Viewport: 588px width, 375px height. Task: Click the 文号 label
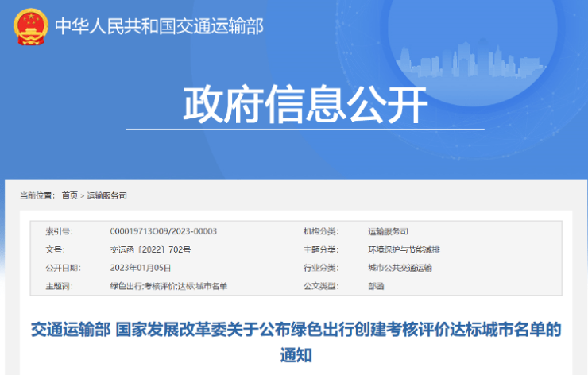[x=55, y=249]
